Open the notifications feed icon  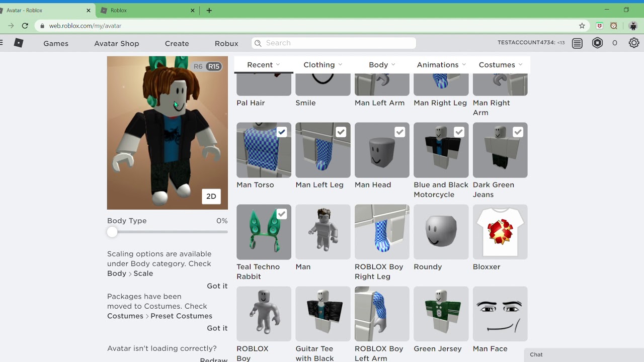coord(577,43)
